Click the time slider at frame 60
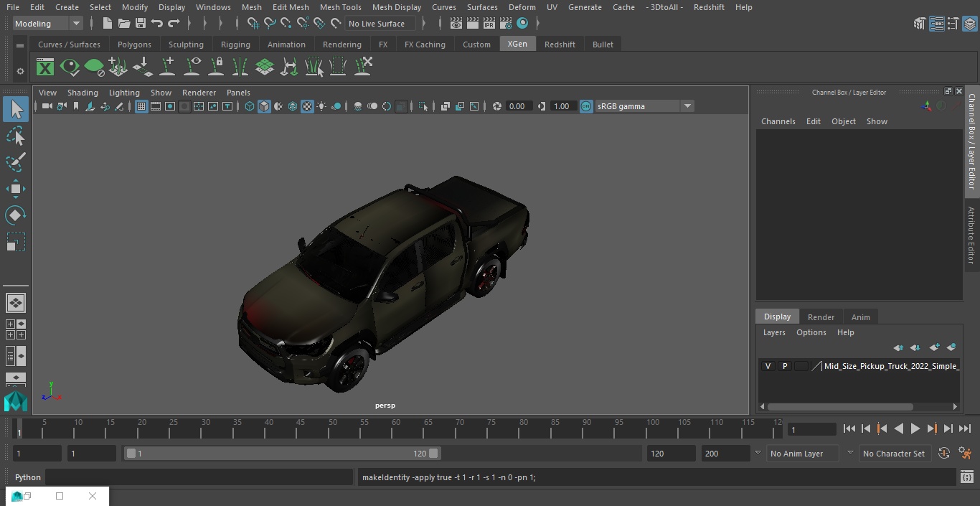This screenshot has width=980, height=506. tap(396, 428)
